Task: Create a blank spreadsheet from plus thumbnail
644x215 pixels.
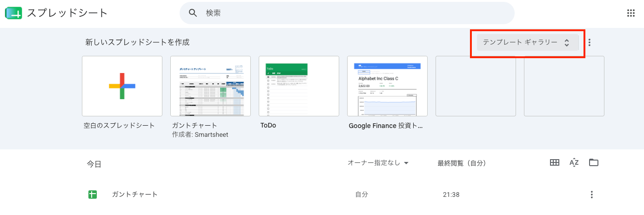Action: tap(122, 86)
